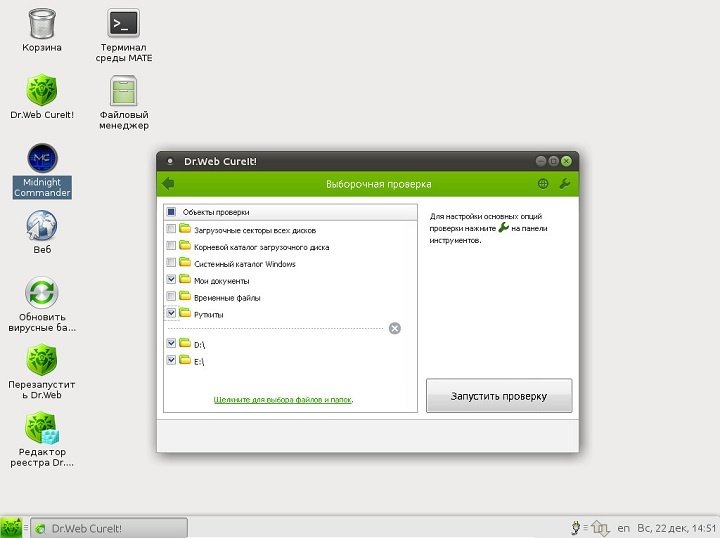
Task: Click the Объекты проверки column header
Action: point(291,212)
